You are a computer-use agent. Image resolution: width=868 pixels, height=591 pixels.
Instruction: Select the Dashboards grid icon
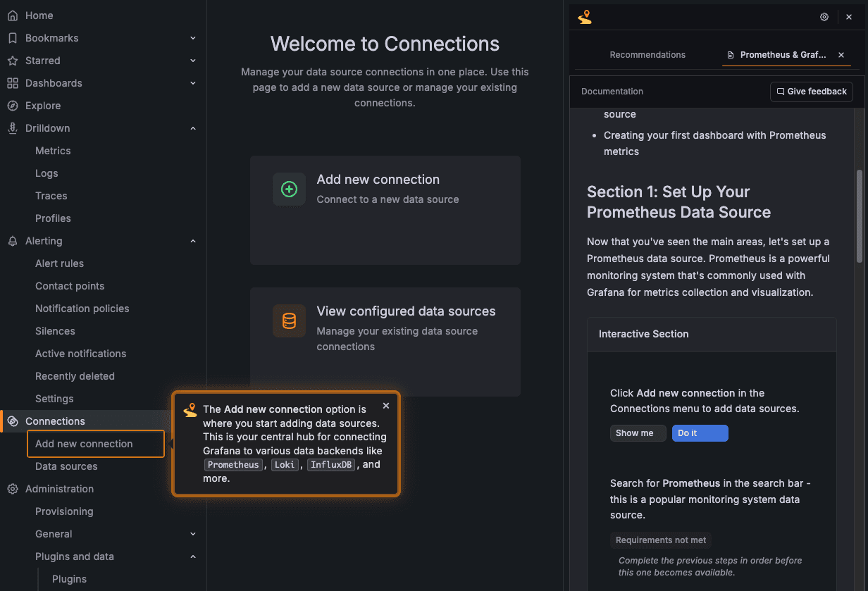(x=11, y=82)
